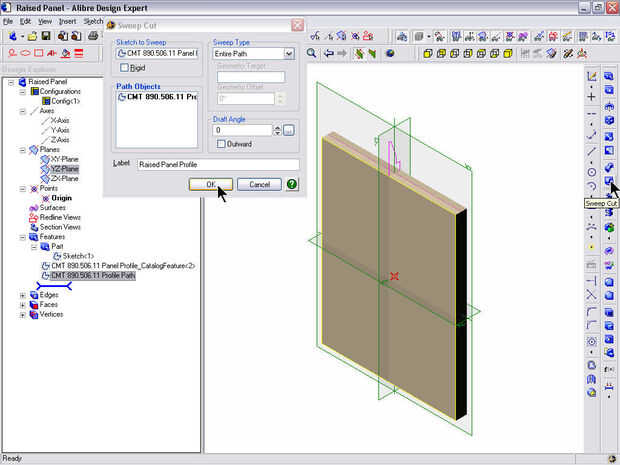Select the Line sketch tool
The width and height of the screenshot is (620, 465).
coord(592,151)
